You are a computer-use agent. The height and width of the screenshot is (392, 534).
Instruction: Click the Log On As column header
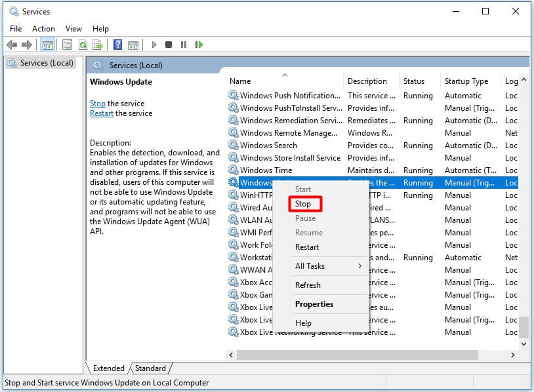(x=511, y=81)
